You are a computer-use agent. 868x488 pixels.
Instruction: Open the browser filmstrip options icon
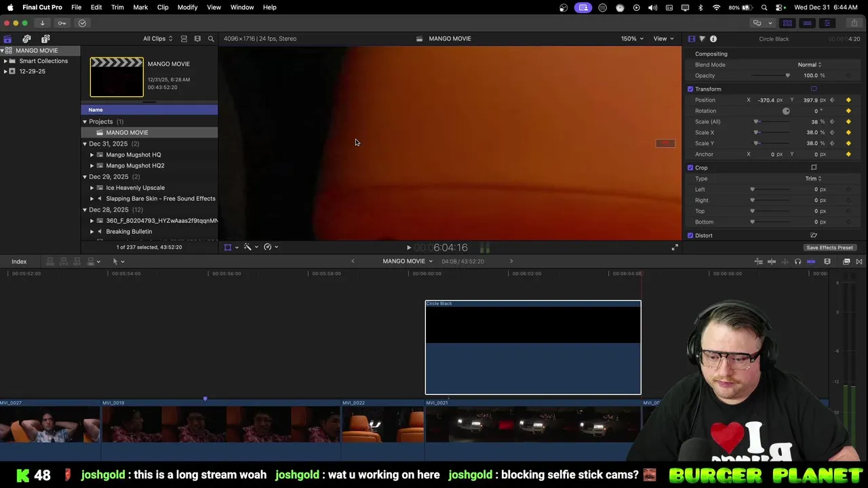pyautogui.click(x=197, y=39)
